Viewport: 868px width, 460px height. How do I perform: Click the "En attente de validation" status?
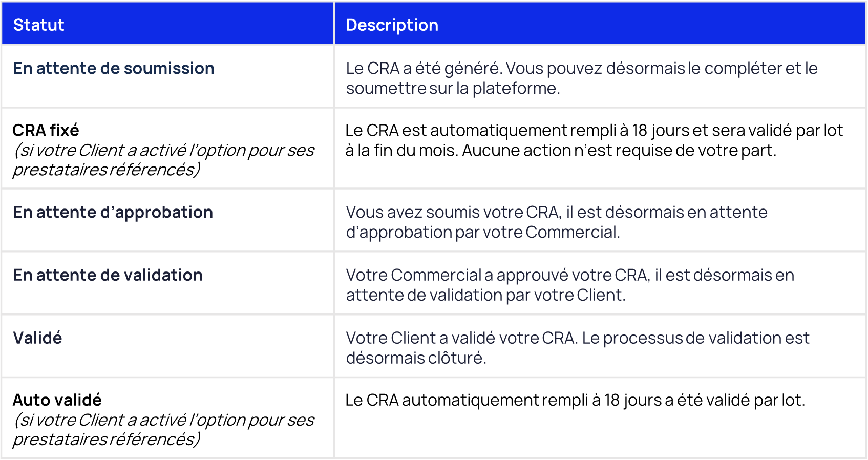pyautogui.click(x=108, y=275)
